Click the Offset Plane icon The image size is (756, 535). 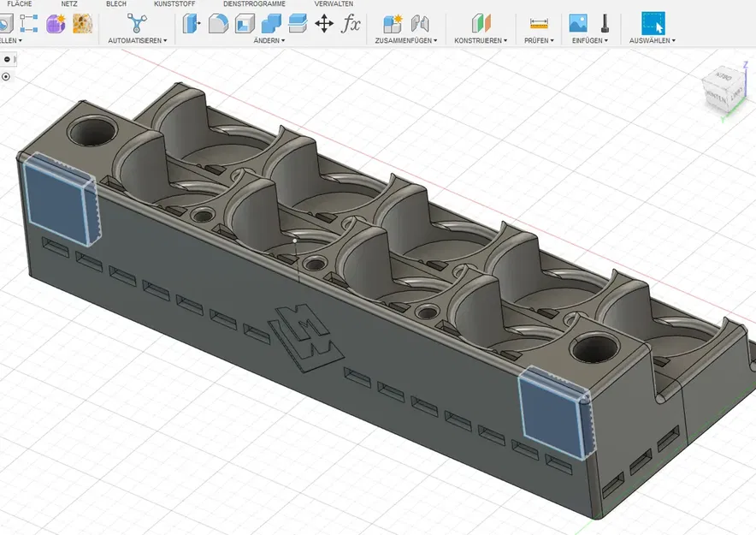click(481, 23)
